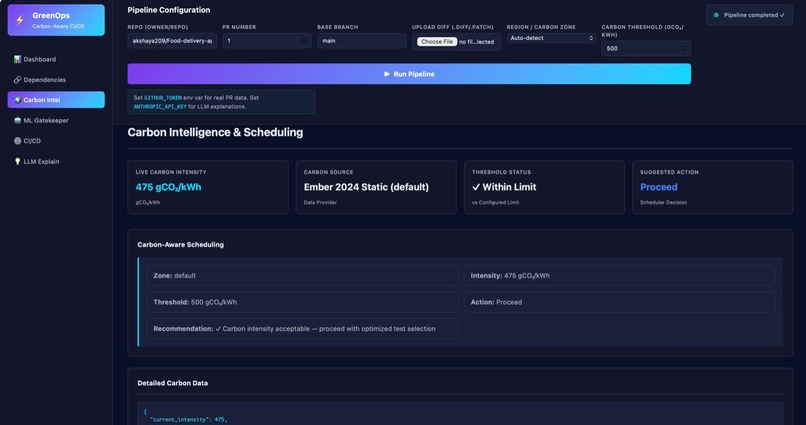The width and height of the screenshot is (806, 425).
Task: Click the 475 gCO₂/kWh live intensity value
Action: 169,187
